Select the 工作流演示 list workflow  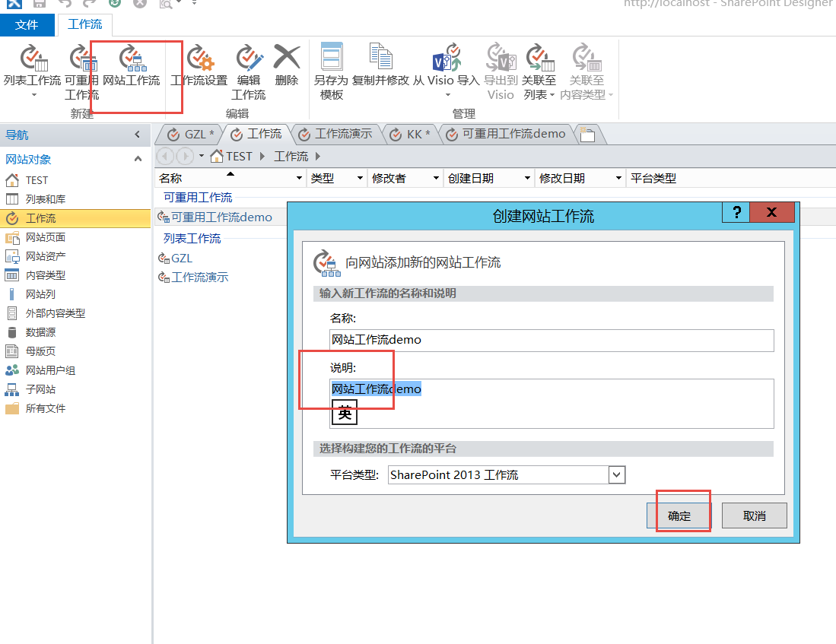199,278
